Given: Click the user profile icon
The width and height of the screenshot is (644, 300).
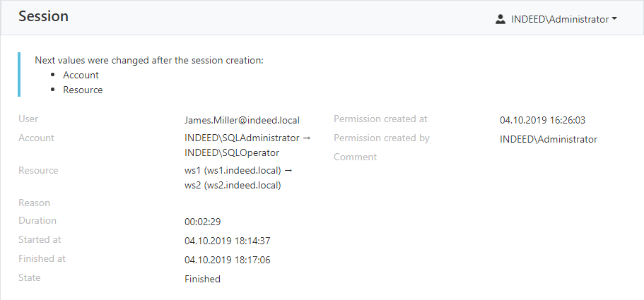Looking at the screenshot, I should (500, 19).
